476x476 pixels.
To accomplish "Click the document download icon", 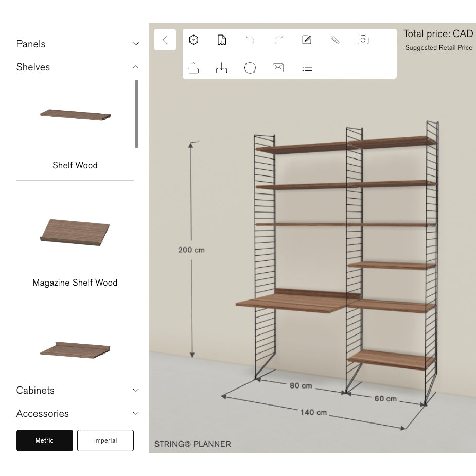I will point(222,40).
